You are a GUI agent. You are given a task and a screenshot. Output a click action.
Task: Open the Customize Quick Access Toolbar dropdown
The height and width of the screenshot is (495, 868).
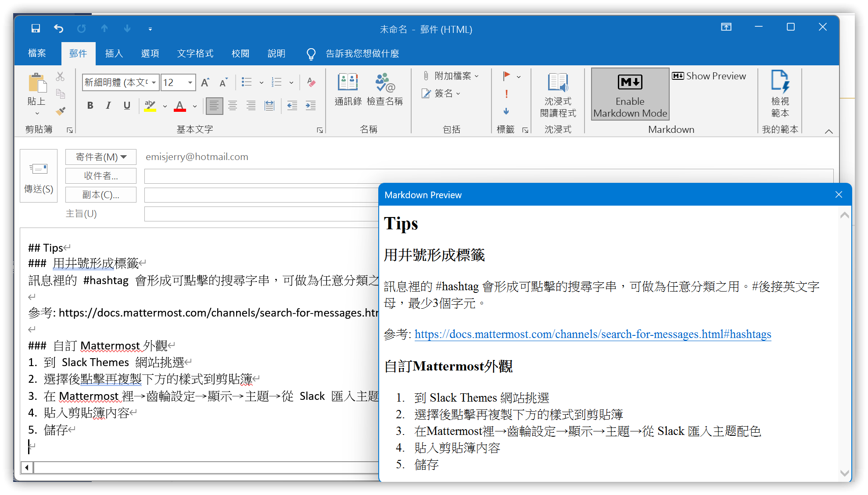tap(150, 29)
